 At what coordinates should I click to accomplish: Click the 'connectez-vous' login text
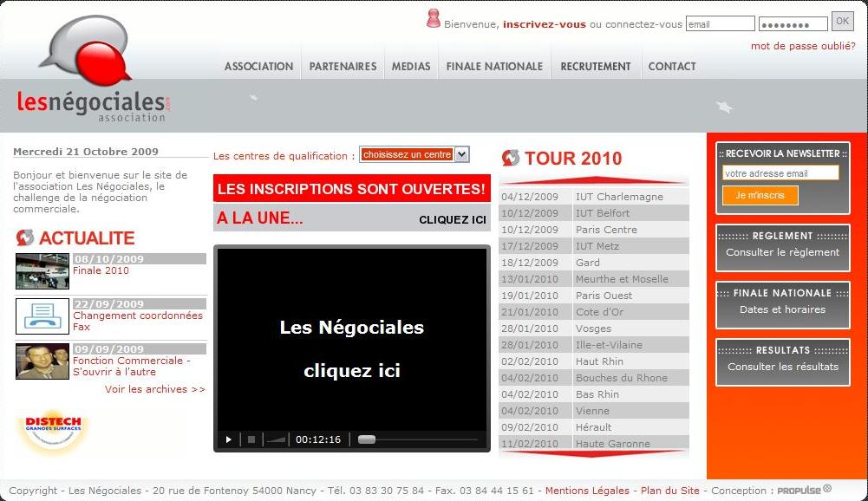click(643, 24)
